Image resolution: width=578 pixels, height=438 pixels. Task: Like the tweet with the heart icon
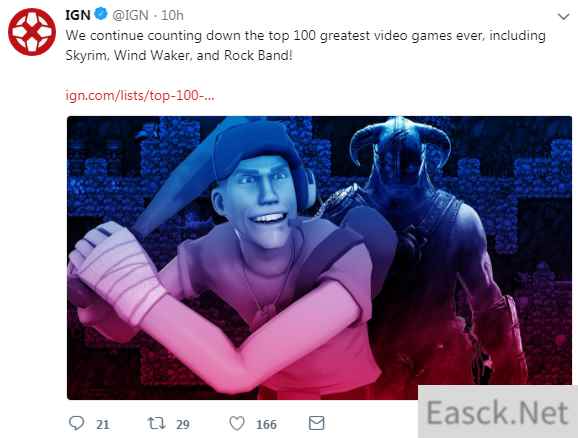[x=237, y=423]
